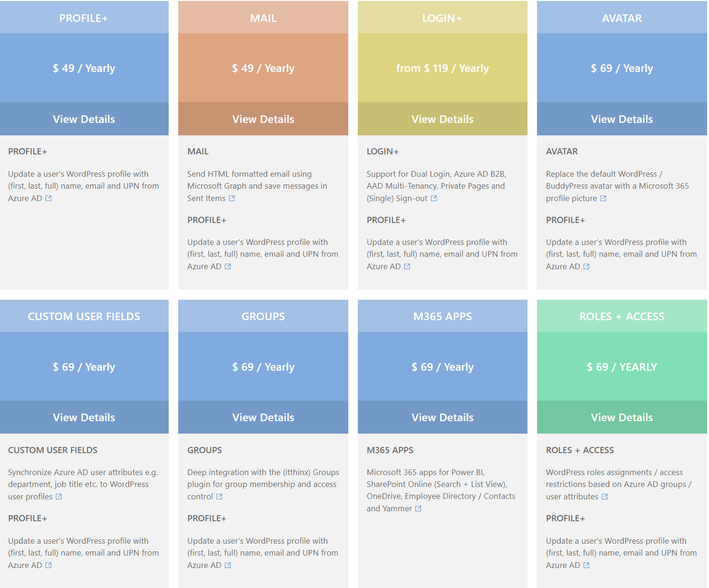Click external link icon under ROLES + ACCESS PROFILE+ text
This screenshot has height=588, width=709.
click(587, 566)
